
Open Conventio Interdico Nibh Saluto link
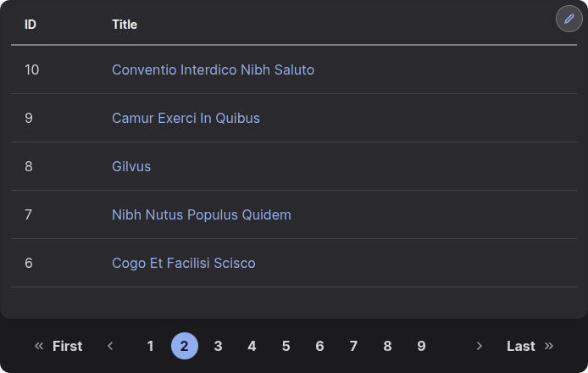213,70
